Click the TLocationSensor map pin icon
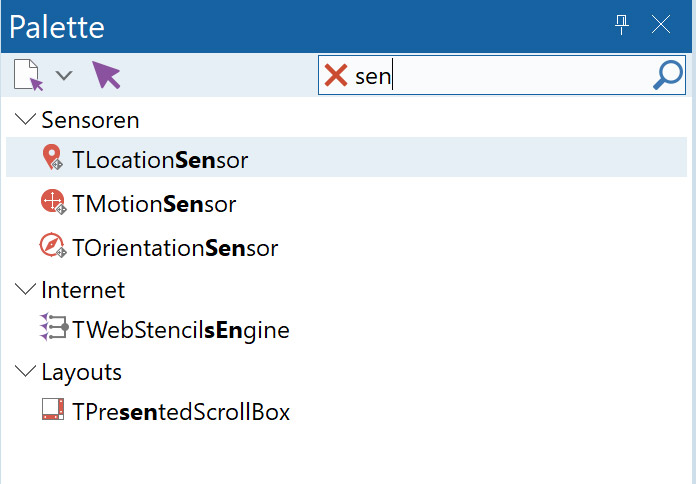696x484 pixels. tap(52, 158)
